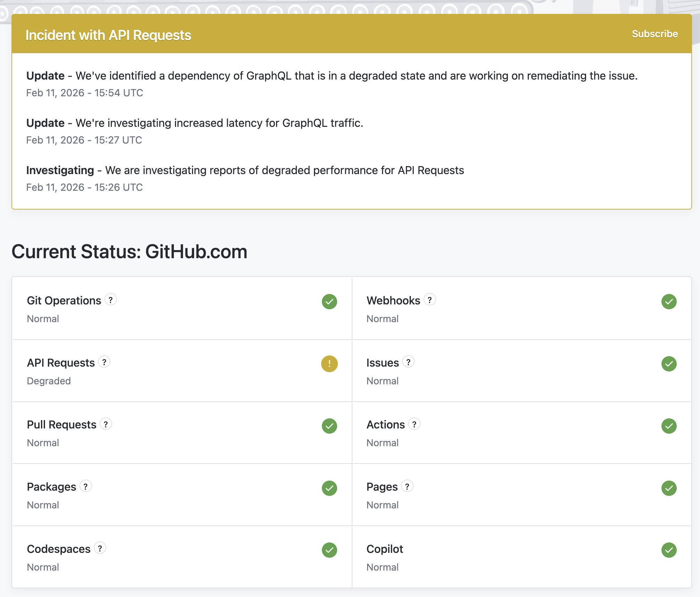Image resolution: width=700 pixels, height=597 pixels.
Task: Click the green Webhooks status checkmark
Action: point(669,302)
